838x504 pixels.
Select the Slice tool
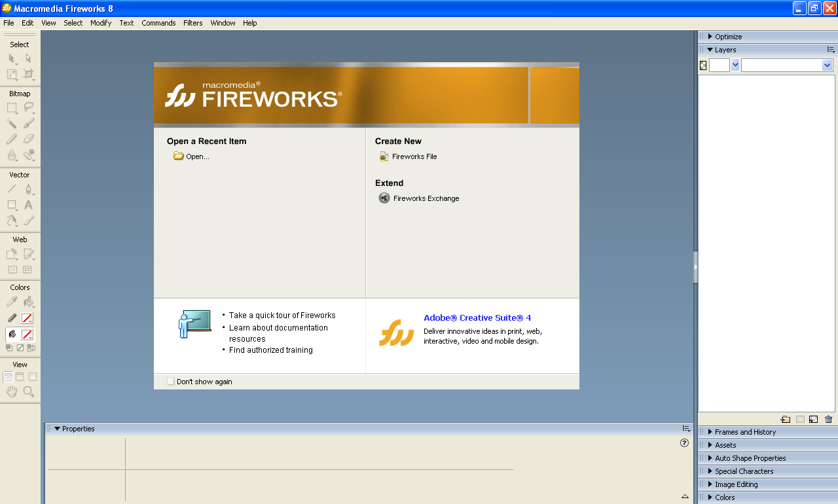28,254
